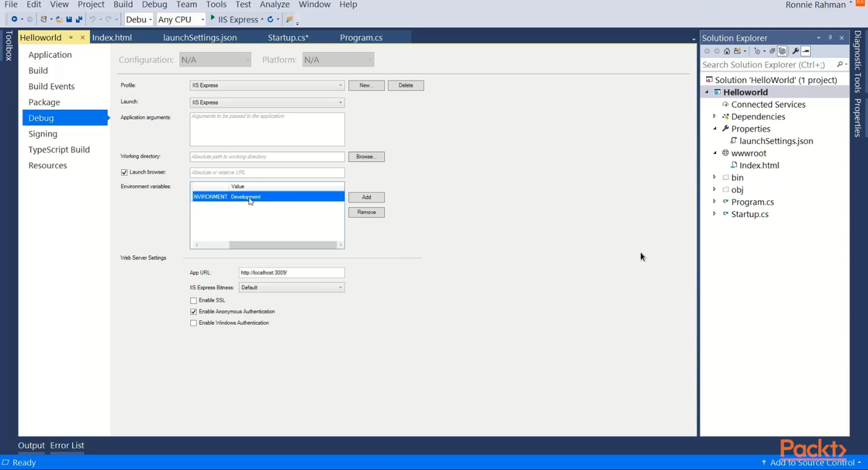Image resolution: width=868 pixels, height=470 pixels.
Task: Switch to the launchSettings.json tab
Action: (x=200, y=38)
